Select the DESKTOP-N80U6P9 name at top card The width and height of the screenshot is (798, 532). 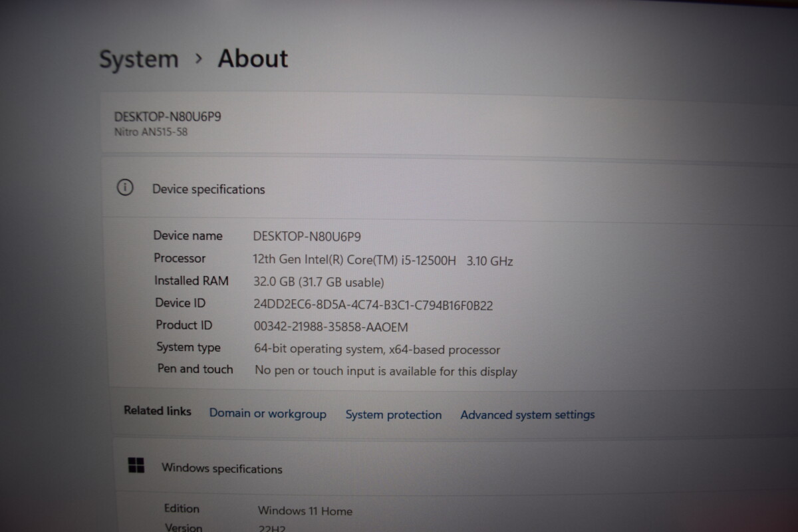point(168,117)
